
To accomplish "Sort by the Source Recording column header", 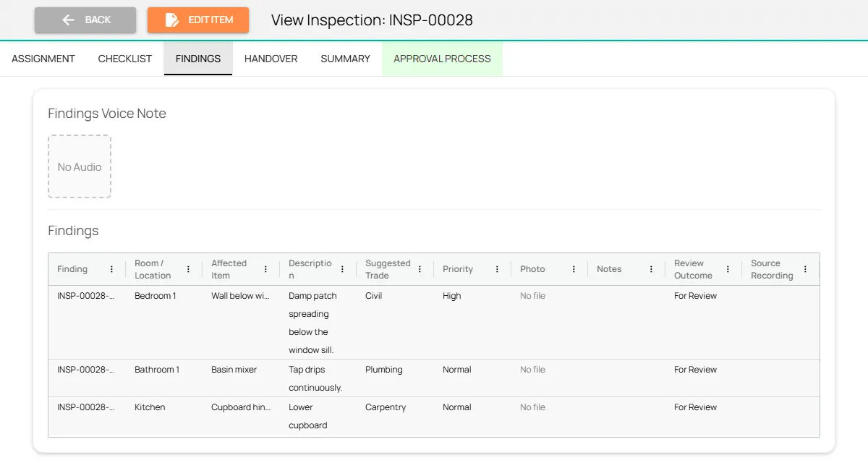I will (x=772, y=269).
